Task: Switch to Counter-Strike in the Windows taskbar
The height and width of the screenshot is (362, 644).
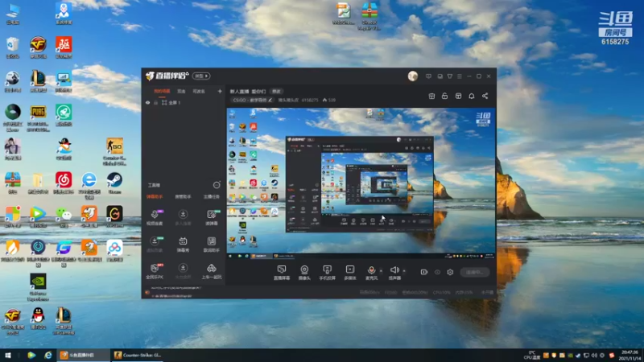Action: [x=138, y=355]
